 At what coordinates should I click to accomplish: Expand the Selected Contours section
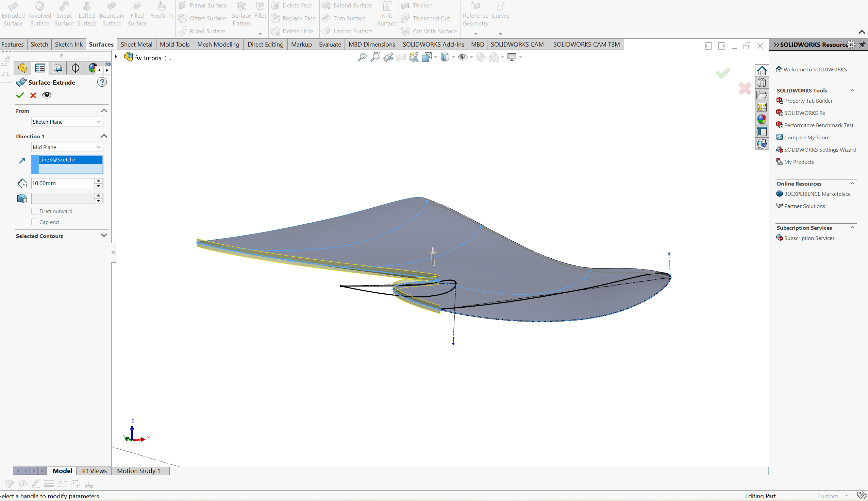pos(104,236)
